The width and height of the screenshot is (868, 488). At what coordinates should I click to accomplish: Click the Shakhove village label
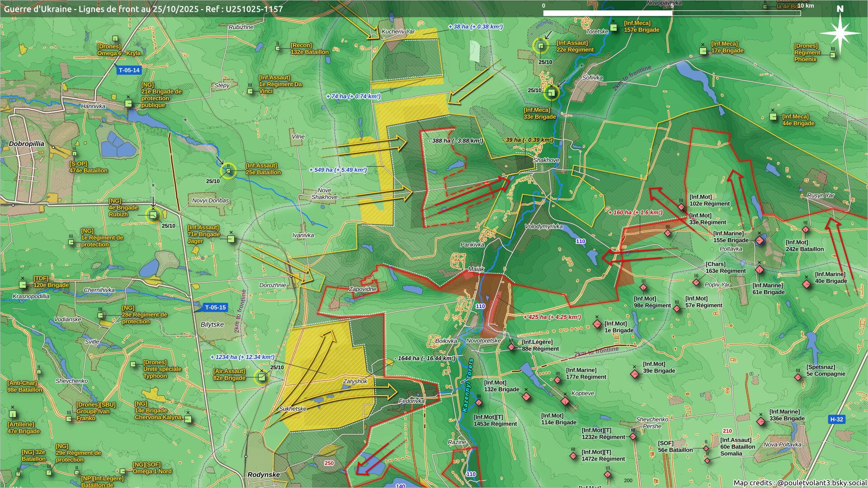click(546, 160)
